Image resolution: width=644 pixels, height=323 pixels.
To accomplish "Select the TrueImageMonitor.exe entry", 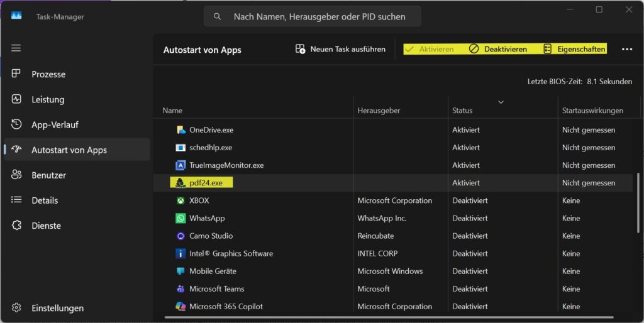I will pos(226,165).
